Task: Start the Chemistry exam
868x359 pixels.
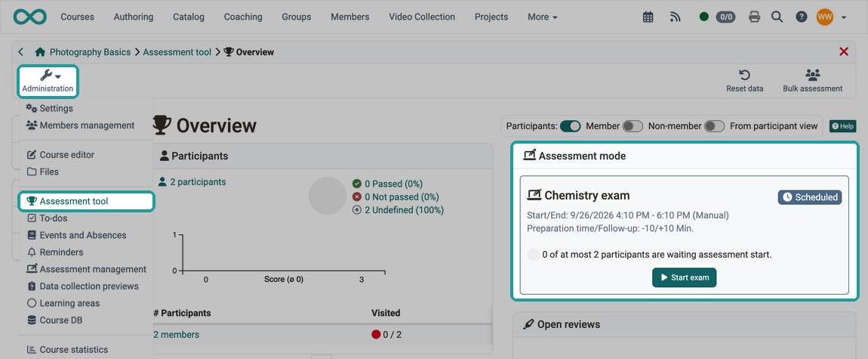Action: (685, 277)
